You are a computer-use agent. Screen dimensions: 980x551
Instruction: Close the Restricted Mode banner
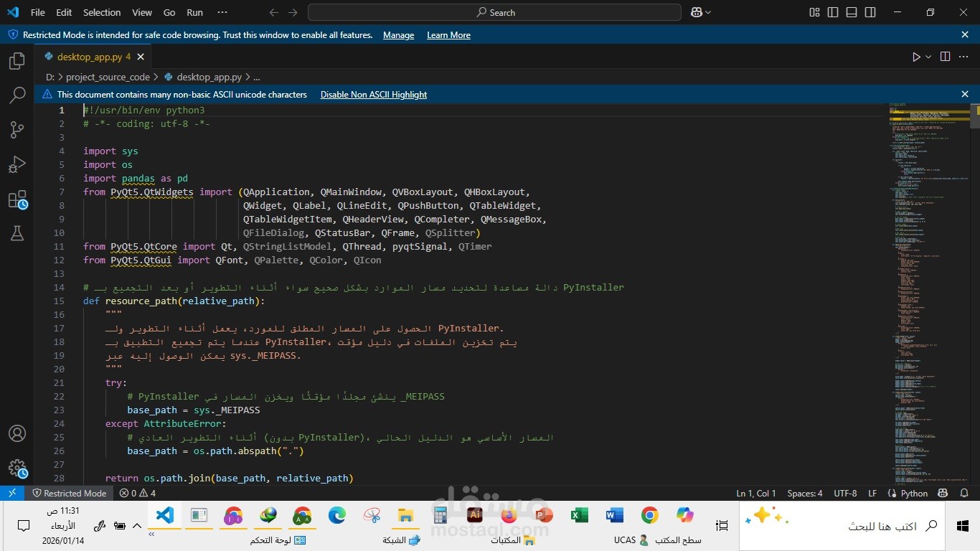coord(965,34)
